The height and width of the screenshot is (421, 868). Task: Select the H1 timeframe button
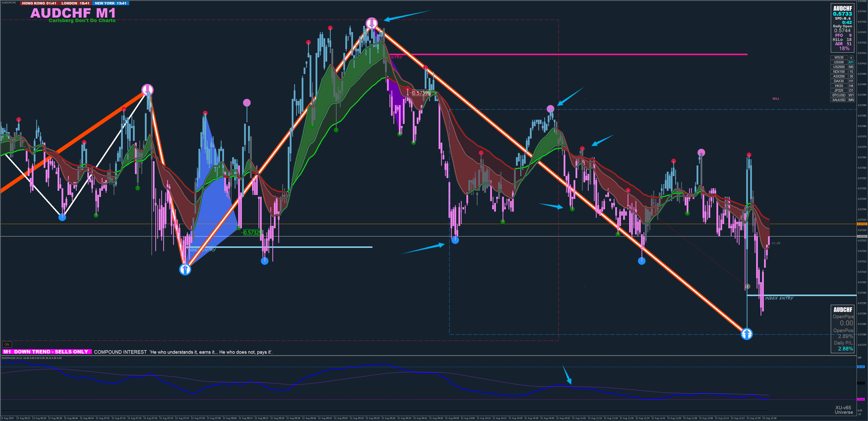(x=851, y=81)
